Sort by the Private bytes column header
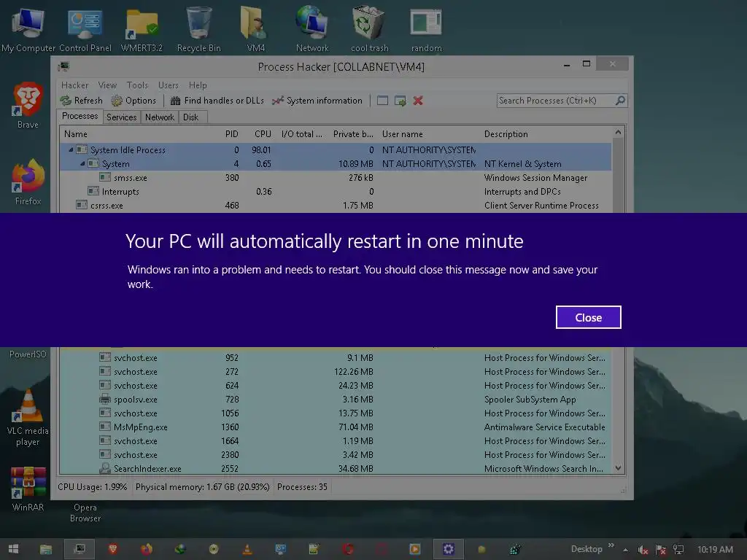 click(353, 134)
